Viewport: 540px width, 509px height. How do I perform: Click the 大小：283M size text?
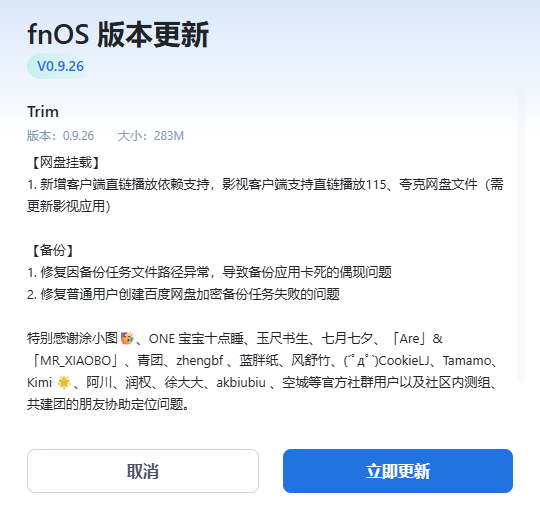pos(151,136)
